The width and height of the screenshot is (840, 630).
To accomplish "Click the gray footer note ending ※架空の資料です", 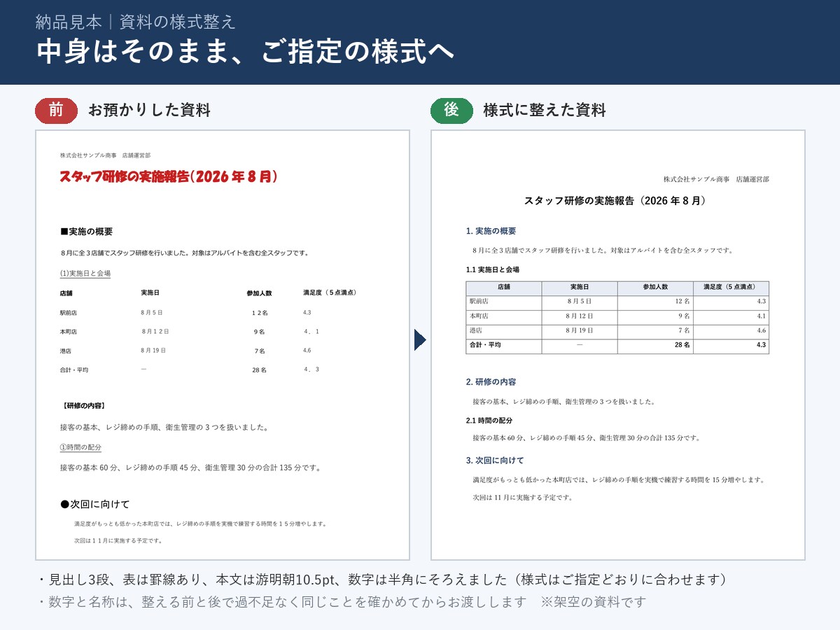I will point(342,602).
